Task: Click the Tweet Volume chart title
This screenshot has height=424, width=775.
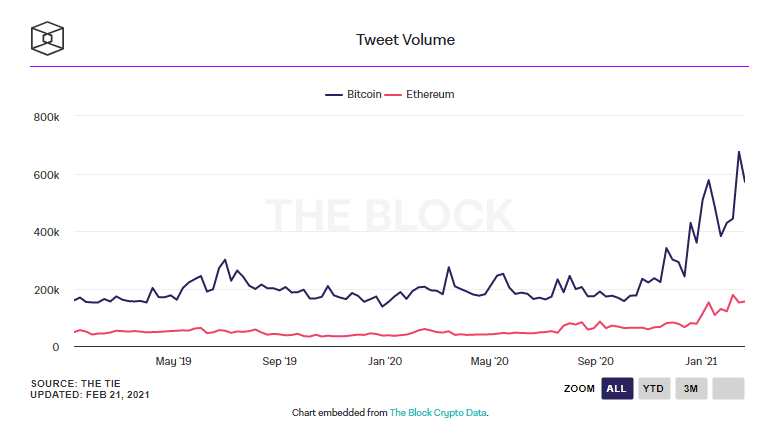Action: coord(406,40)
